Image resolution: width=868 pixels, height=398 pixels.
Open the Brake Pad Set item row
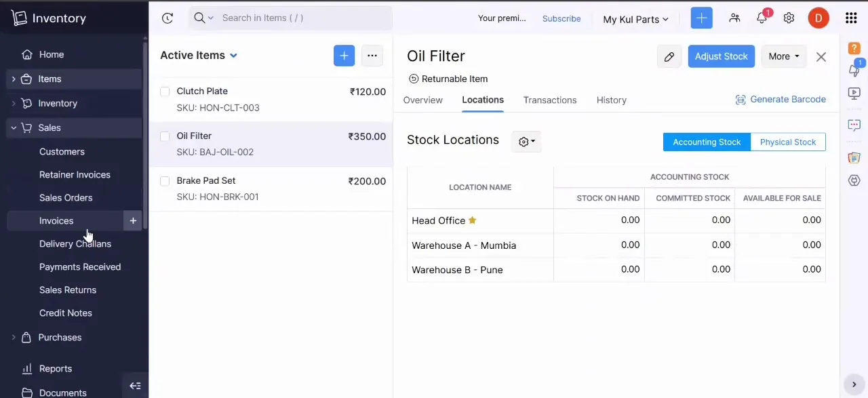point(271,188)
